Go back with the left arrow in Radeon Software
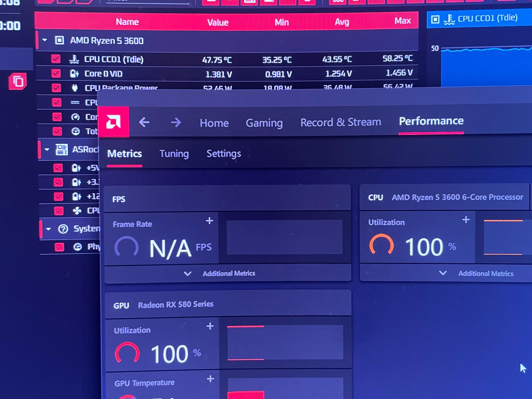Viewport: 532px width, 399px height. 144,122
